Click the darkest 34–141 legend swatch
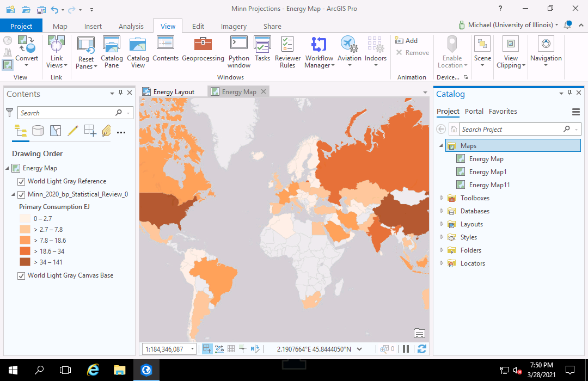Viewport: 588px width, 381px height. pyautogui.click(x=24, y=262)
